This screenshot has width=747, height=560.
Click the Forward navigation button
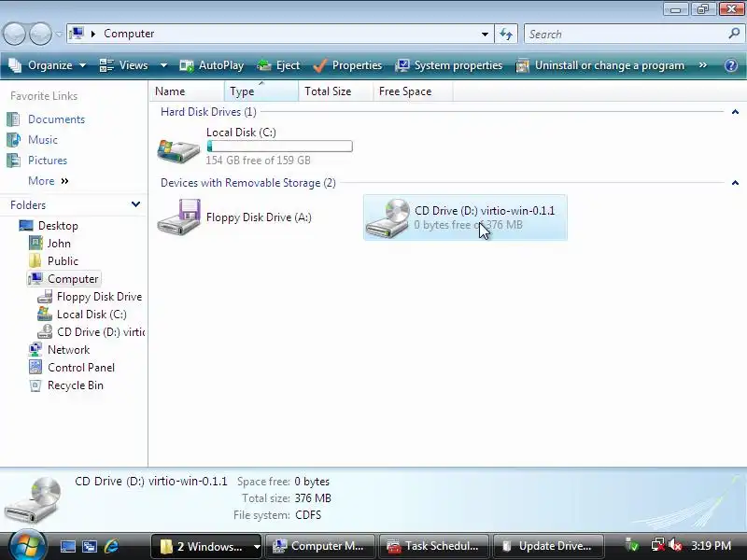coord(40,34)
